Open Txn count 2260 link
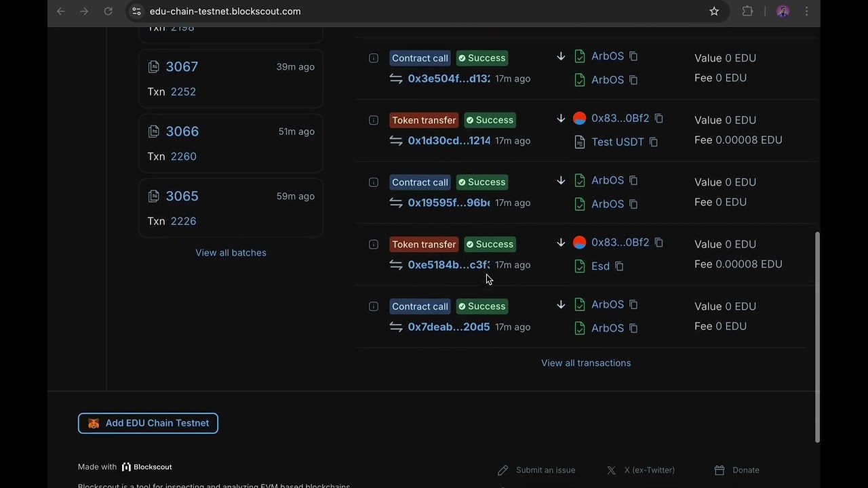Viewport: 868px width, 488px height. pos(183,157)
